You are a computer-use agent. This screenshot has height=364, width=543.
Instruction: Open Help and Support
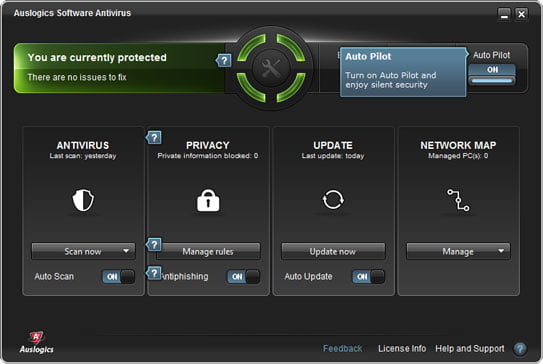pos(470,348)
